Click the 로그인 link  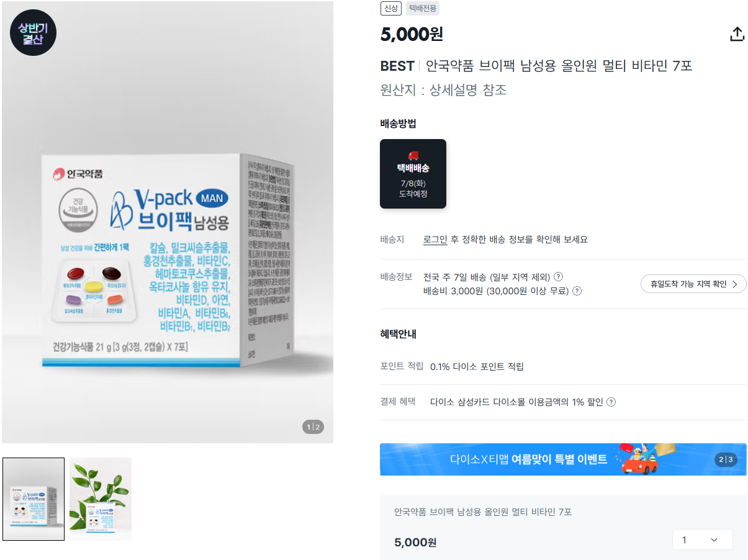pyautogui.click(x=435, y=239)
